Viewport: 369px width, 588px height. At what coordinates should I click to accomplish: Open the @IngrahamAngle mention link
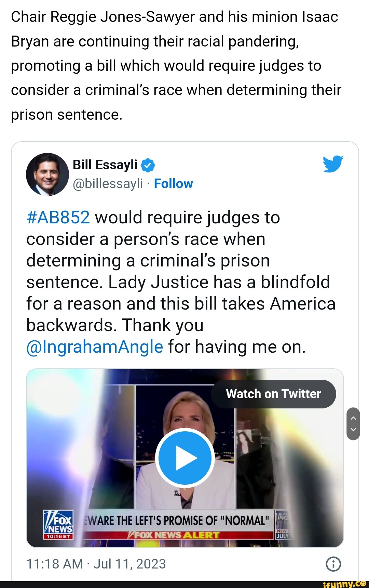[x=95, y=347]
